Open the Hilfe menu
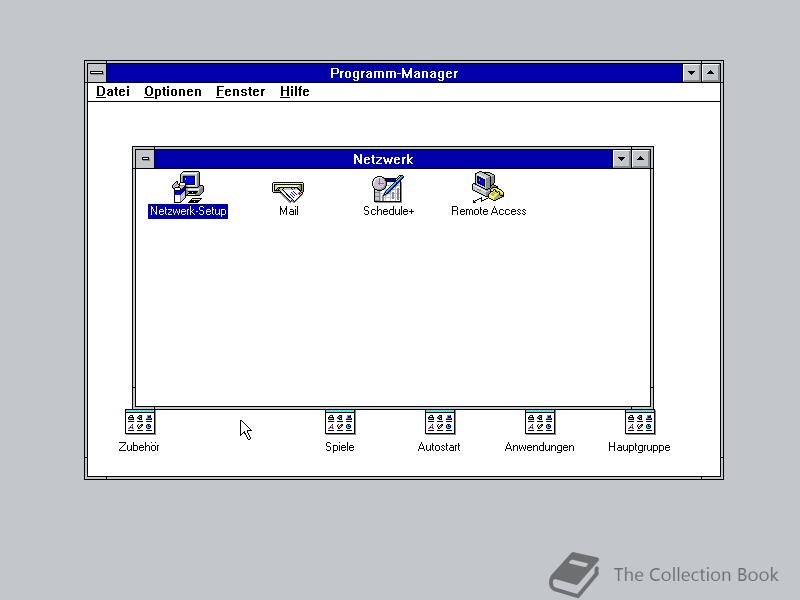The height and width of the screenshot is (600, 800). tap(294, 91)
